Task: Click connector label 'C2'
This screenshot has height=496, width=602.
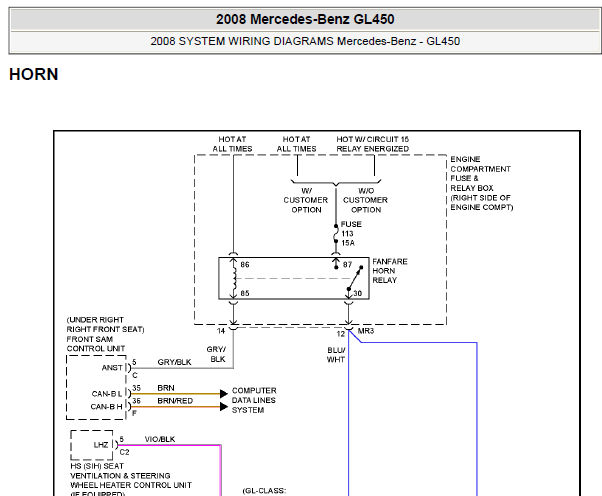Action: click(124, 452)
